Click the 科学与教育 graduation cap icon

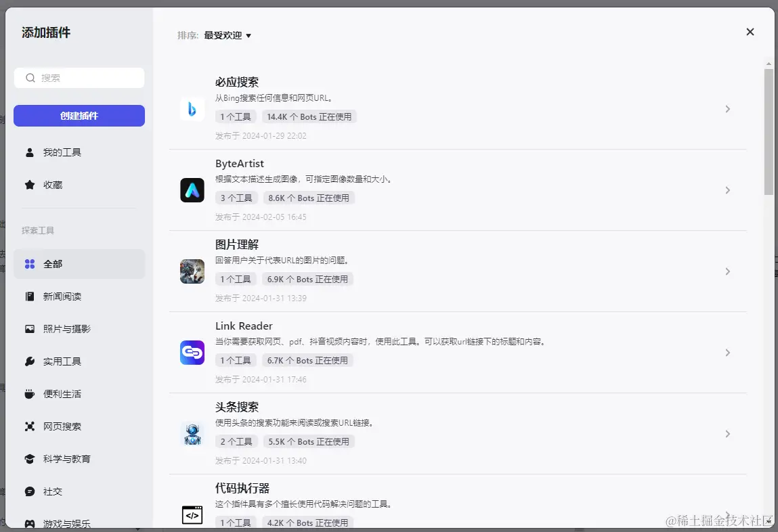[x=30, y=459]
